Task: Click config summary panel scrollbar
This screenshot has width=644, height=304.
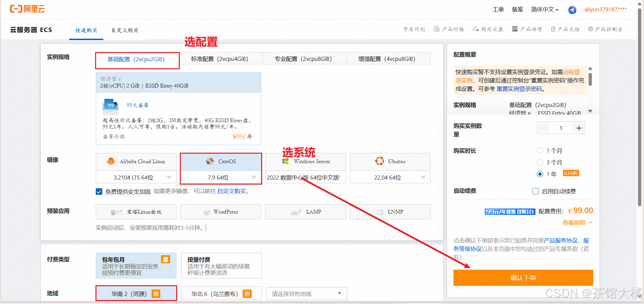Action: point(590,79)
